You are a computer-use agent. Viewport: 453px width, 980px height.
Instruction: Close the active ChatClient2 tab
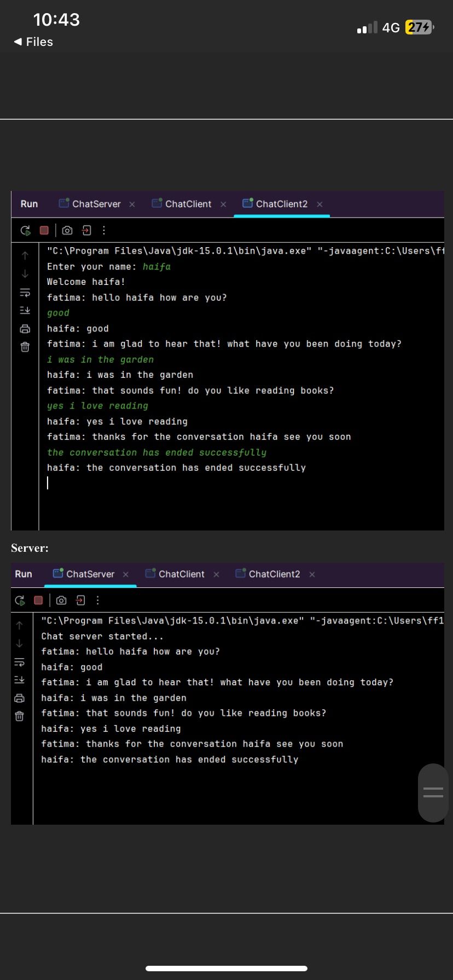click(320, 205)
